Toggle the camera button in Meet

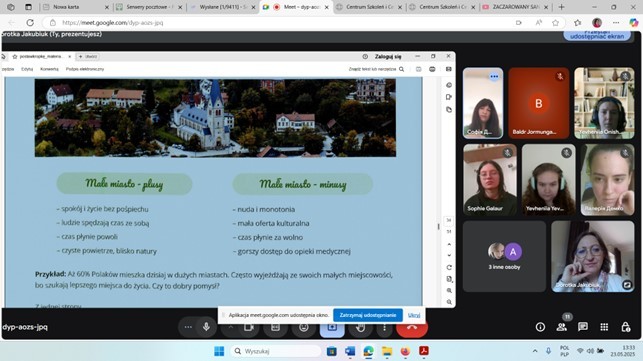tap(249, 327)
